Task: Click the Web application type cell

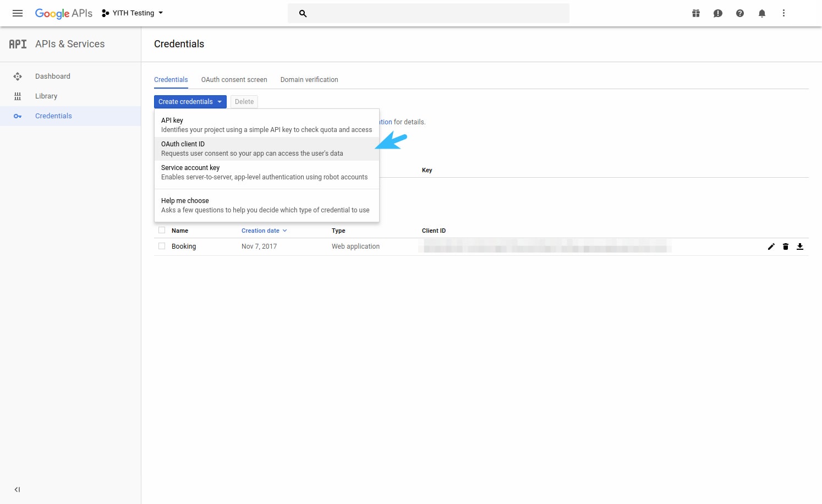Action: (355, 246)
